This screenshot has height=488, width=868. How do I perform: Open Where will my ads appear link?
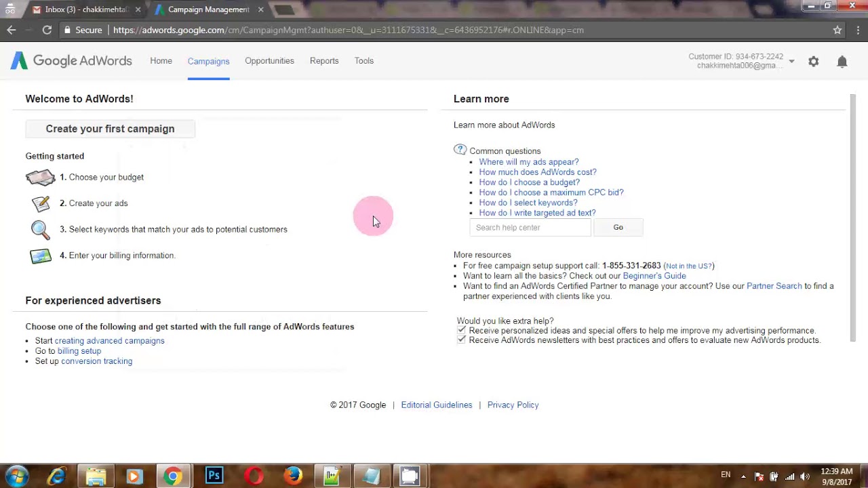coord(529,162)
